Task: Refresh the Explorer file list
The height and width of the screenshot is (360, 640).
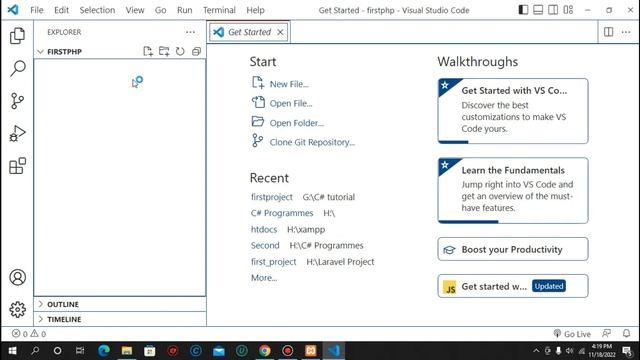Action: 180,51
